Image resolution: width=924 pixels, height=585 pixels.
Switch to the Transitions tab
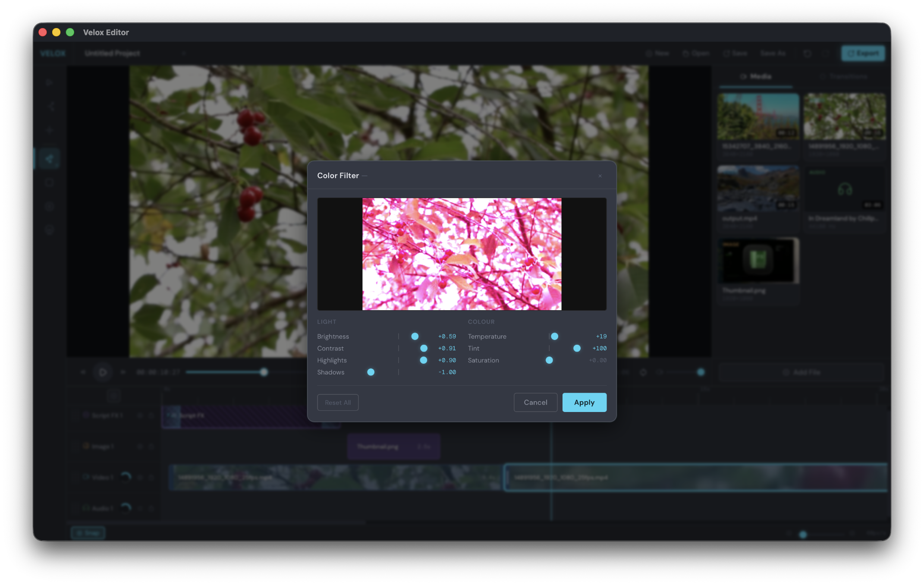[x=843, y=77]
